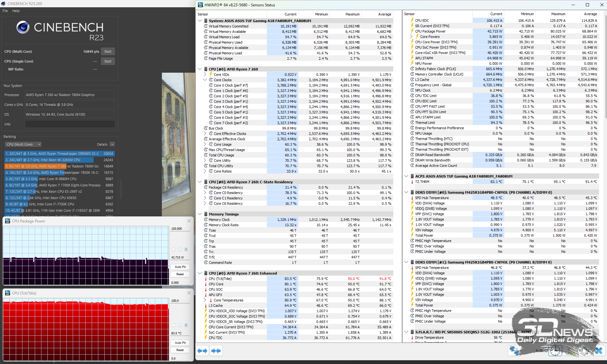Select ranking entry AMD Ryzen Threadripper 2990WX

(59, 154)
